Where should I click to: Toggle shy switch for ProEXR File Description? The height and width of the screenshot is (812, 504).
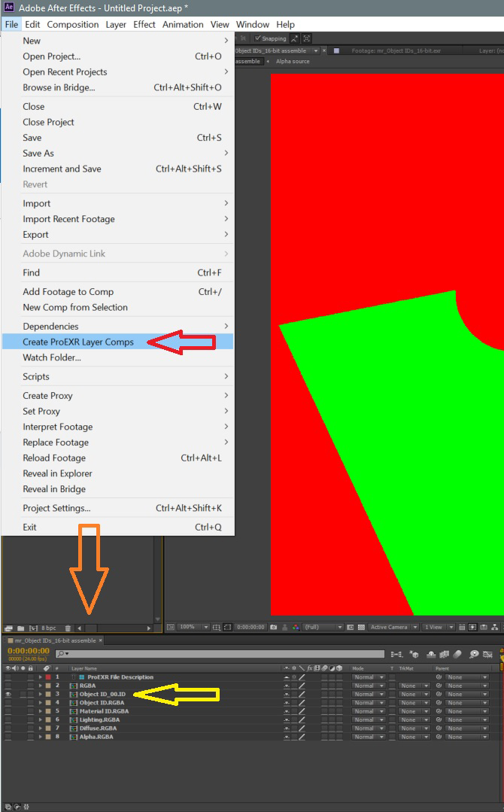286,677
